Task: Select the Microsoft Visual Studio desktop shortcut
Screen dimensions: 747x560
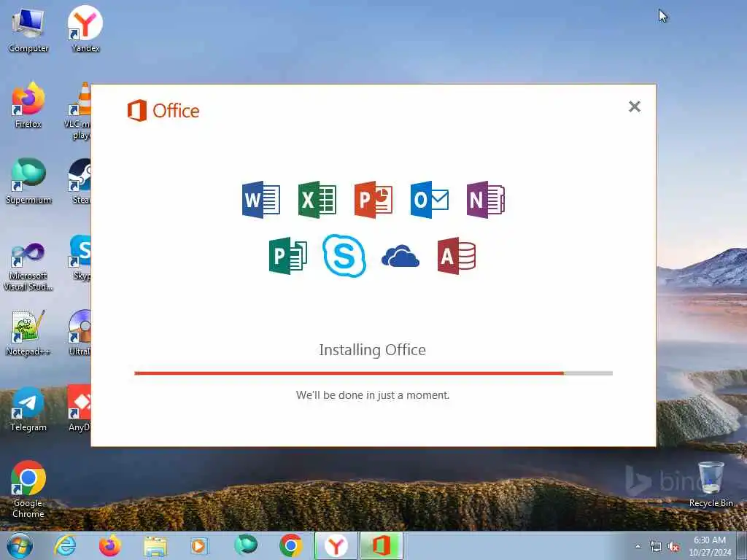Action: point(28,266)
